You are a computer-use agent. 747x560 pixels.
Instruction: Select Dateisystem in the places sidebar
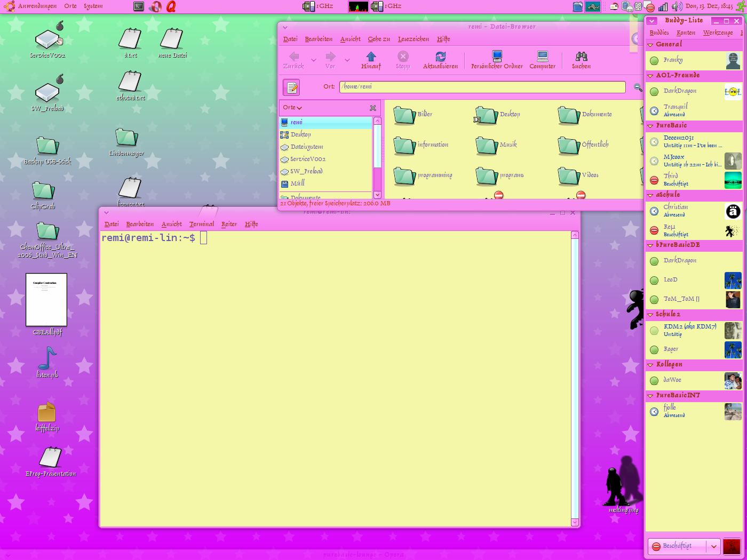point(306,147)
